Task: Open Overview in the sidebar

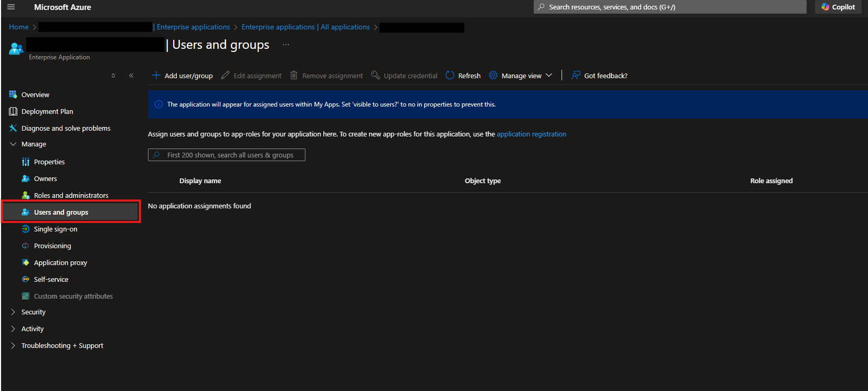Action: 35,94
